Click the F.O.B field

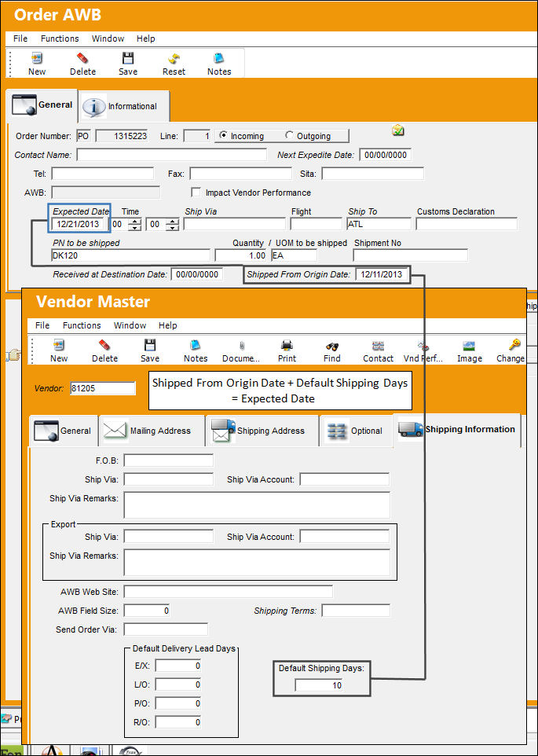[x=169, y=461]
